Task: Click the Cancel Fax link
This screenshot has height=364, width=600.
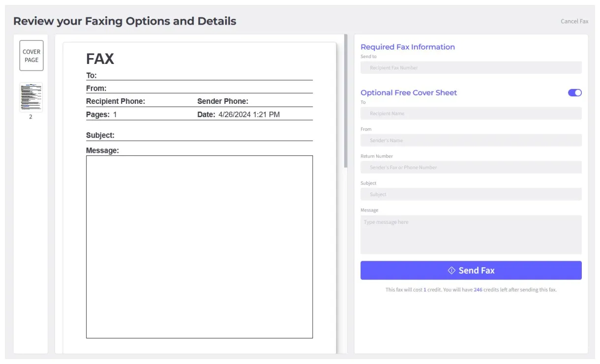Action: (574, 21)
